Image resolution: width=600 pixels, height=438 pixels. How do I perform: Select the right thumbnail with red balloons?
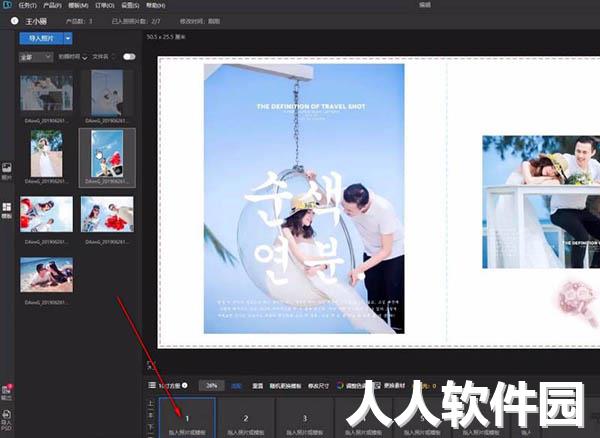[x=107, y=214]
